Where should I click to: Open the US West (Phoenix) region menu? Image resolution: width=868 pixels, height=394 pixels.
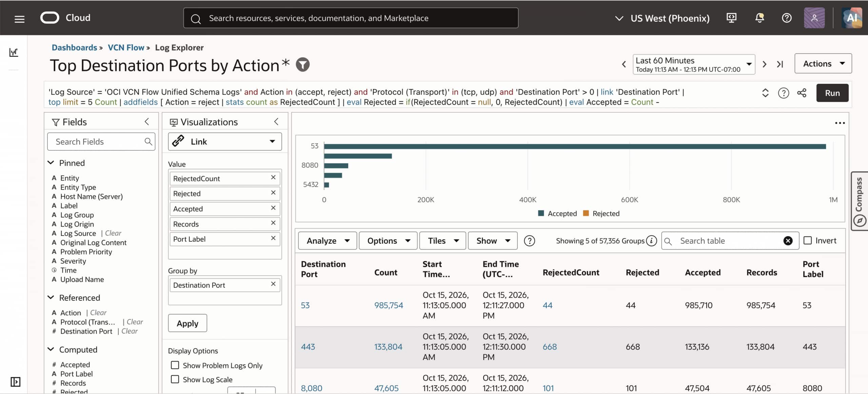[662, 18]
